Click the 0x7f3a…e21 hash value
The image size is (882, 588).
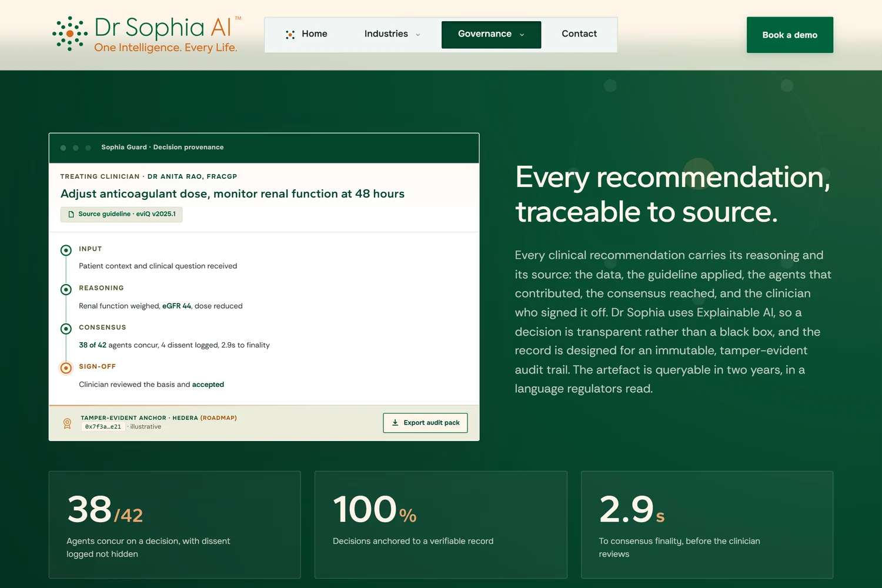point(103,427)
